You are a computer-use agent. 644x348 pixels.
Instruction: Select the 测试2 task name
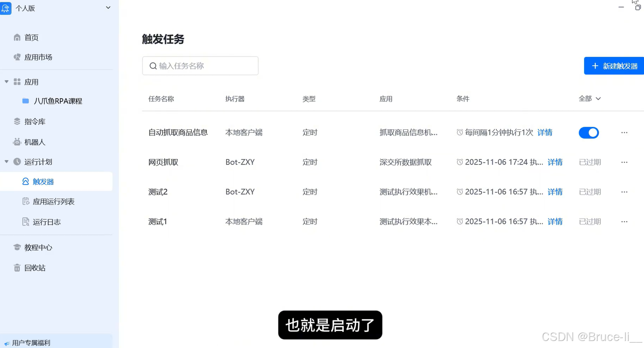(158, 192)
